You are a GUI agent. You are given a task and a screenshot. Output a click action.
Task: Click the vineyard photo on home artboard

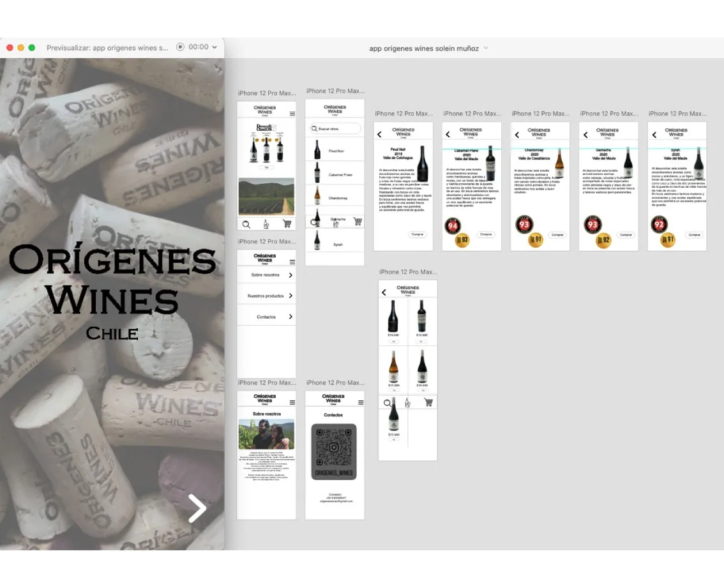(266, 197)
